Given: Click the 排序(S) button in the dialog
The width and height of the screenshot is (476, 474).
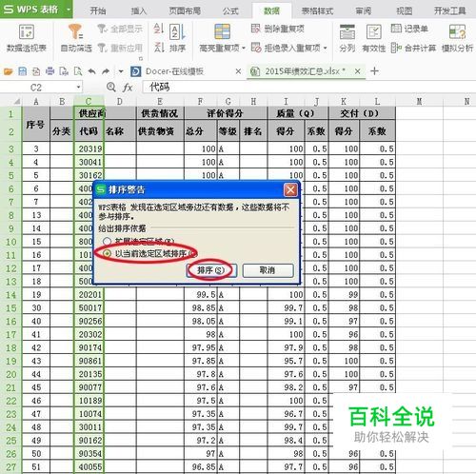Looking at the screenshot, I should [x=211, y=270].
